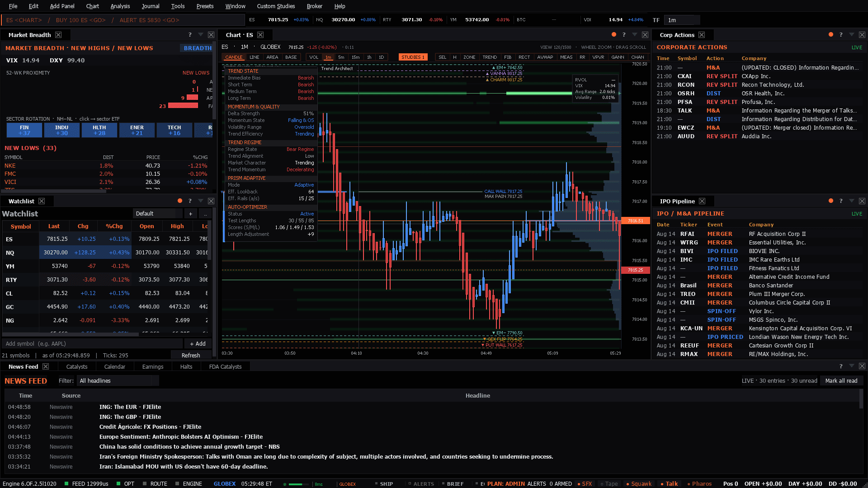Expand the Corp Actions panel dropdown arrow
The image size is (868, 488).
(x=851, y=35)
